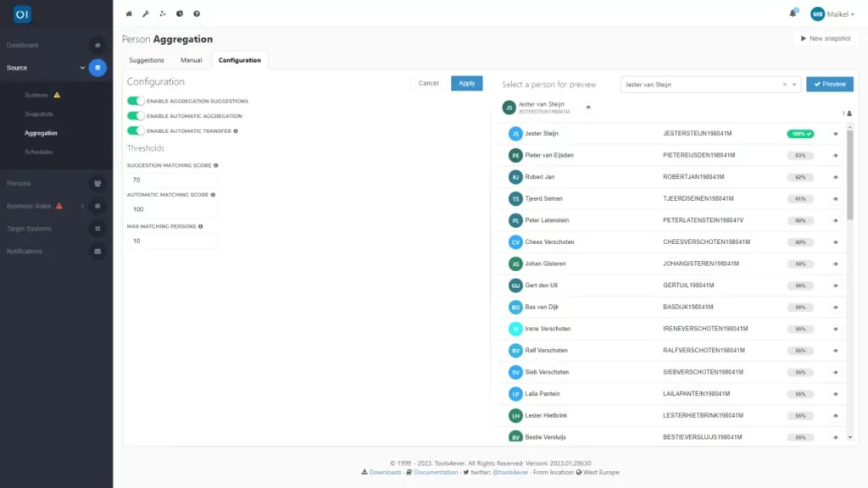This screenshot has height=488, width=868.
Task: Open Notifications via the envelope icon
Action: click(97, 251)
